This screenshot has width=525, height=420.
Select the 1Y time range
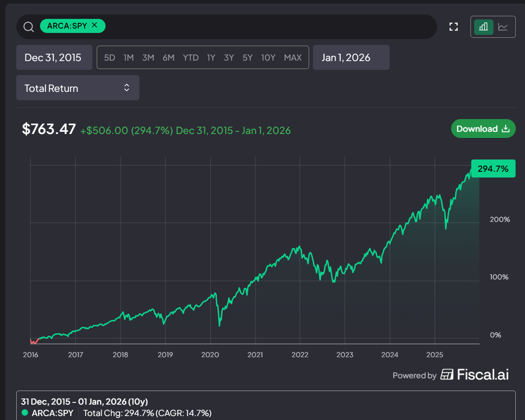(211, 58)
